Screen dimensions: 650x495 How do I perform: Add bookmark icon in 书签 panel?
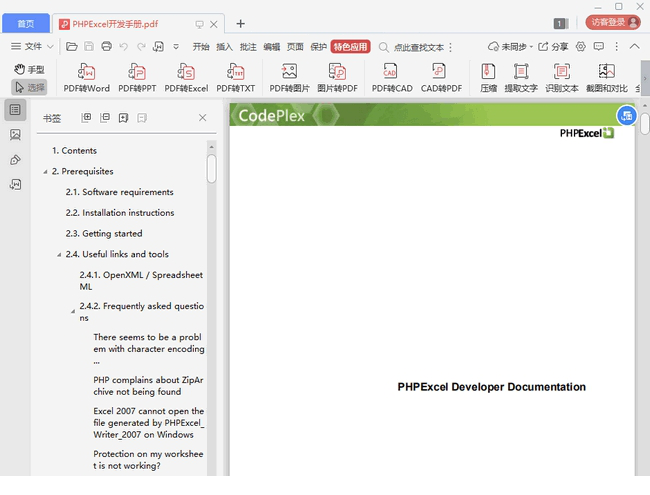tap(124, 118)
